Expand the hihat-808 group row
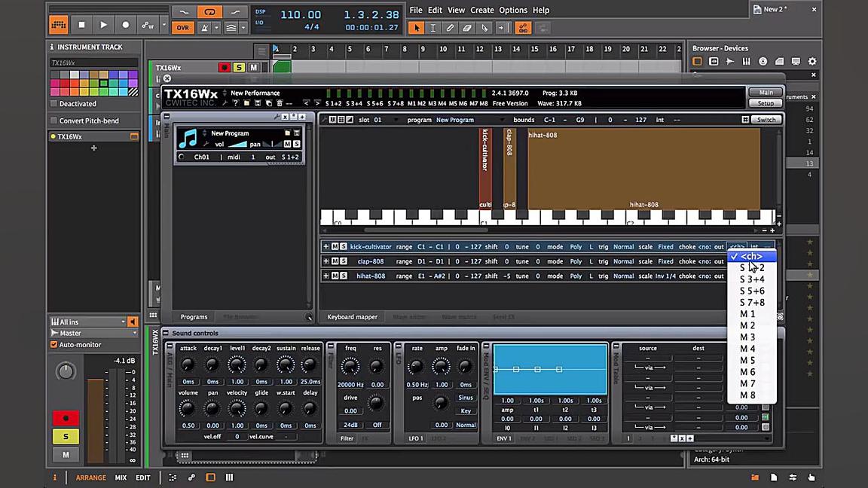The width and height of the screenshot is (868, 488). point(326,276)
